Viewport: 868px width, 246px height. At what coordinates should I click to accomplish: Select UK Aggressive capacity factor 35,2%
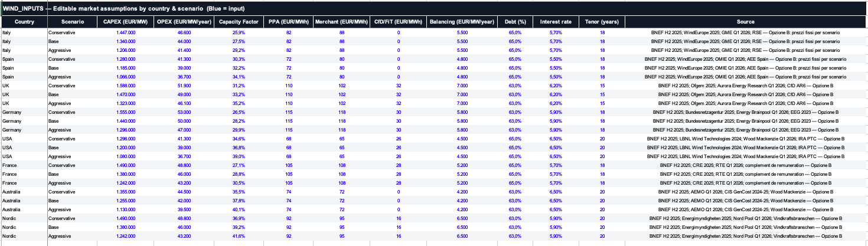[x=239, y=103]
